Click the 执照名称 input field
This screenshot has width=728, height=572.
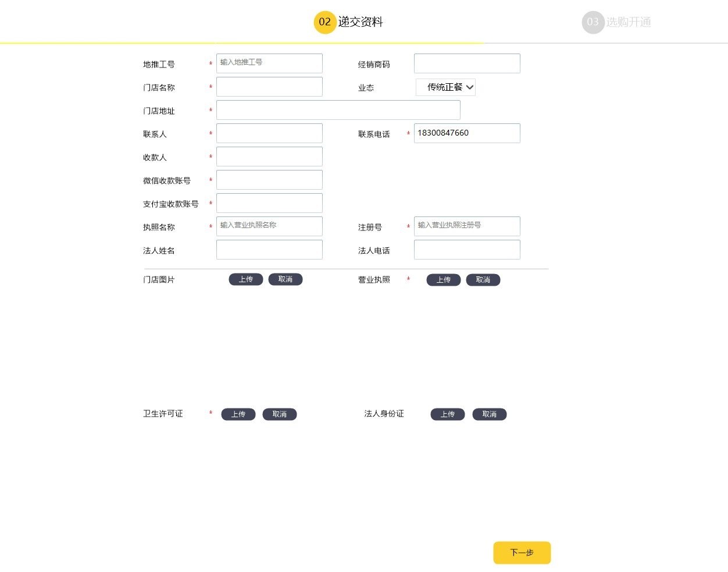(269, 226)
